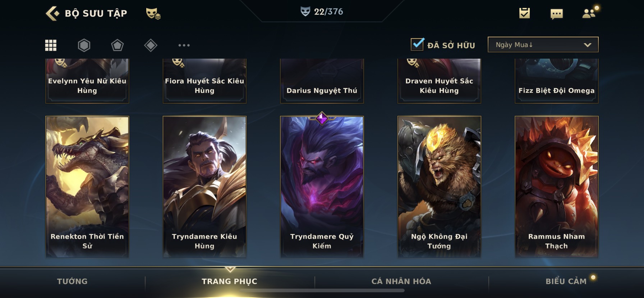This screenshot has width=644, height=298.
Task: Open the Ngày Mua sort dropdown
Action: click(543, 45)
